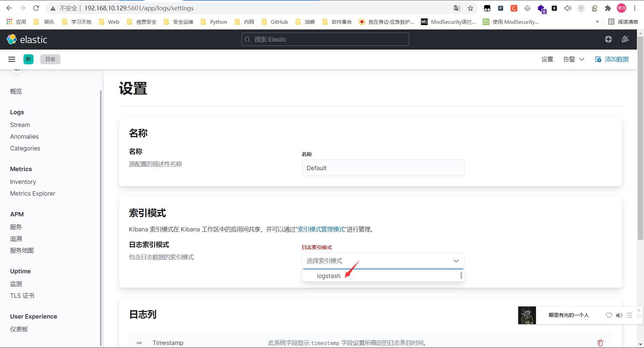Open the music player playlist icon
Screen dimensions: 644x348
click(629, 315)
